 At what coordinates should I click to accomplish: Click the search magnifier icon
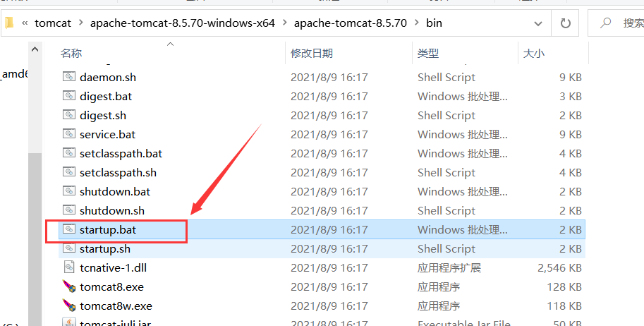604,23
